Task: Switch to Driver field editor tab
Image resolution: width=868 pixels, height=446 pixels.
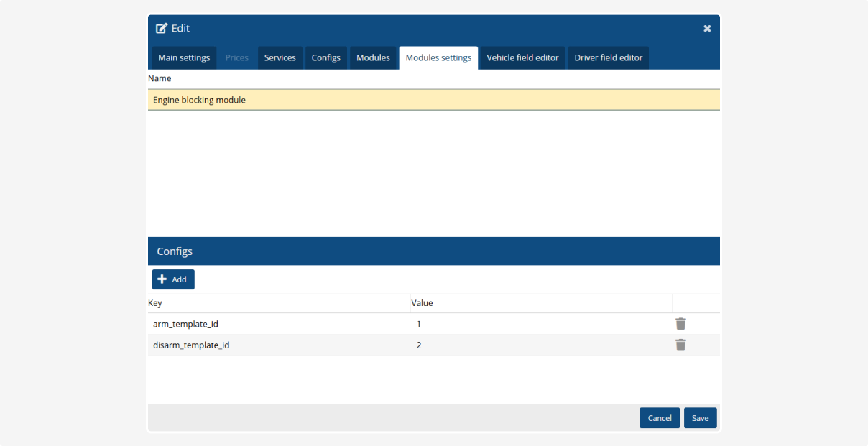Action: 608,58
